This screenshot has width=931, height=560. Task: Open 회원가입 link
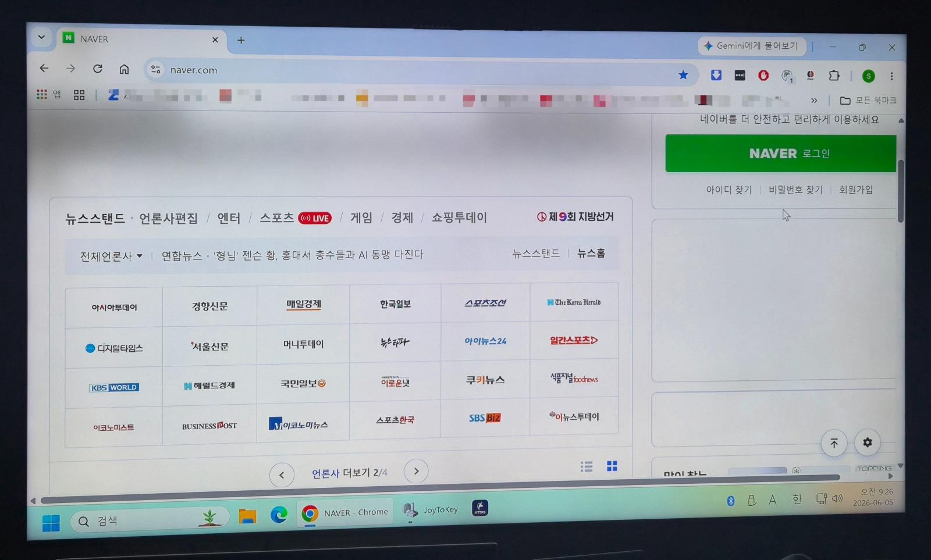pyautogui.click(x=855, y=190)
